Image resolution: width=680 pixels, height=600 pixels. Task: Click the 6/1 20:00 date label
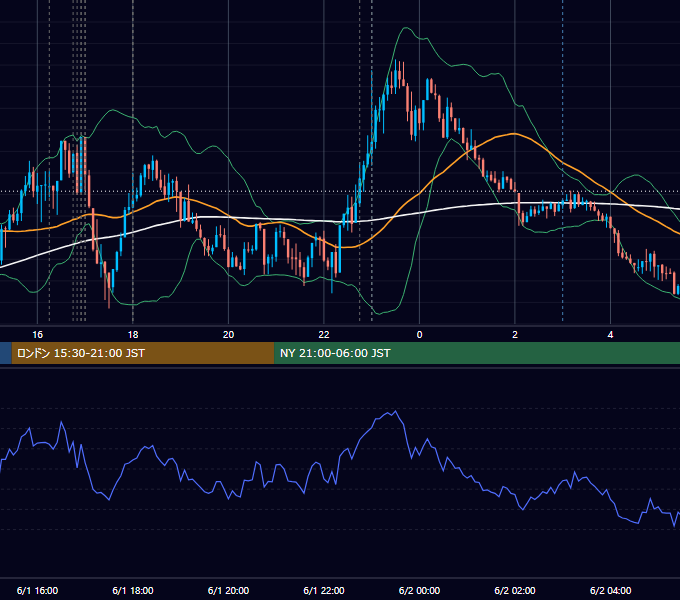click(x=228, y=590)
